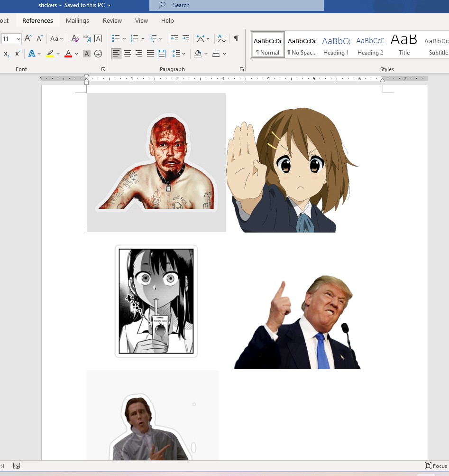Viewport: 449px width, 476px height.
Task: Apply the No Spacing style
Action: [302, 45]
